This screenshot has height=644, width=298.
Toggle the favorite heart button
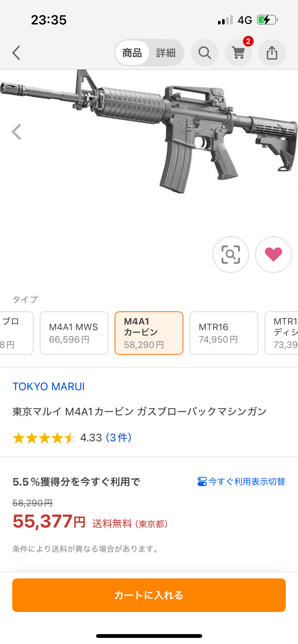[x=273, y=255]
